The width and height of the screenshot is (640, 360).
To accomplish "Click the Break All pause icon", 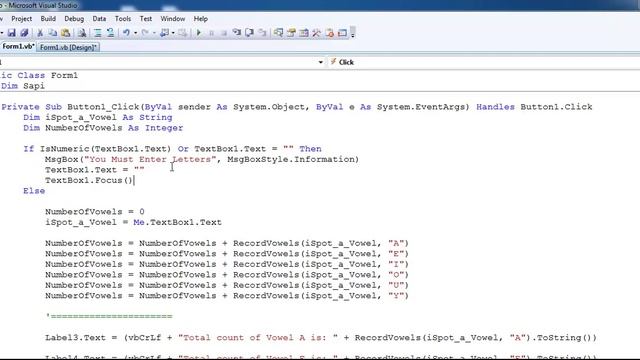I will click(x=211, y=33).
